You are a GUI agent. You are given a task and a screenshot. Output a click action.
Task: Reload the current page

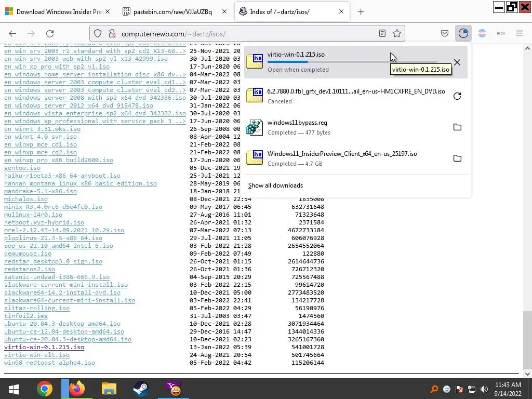pyautogui.click(x=50, y=33)
